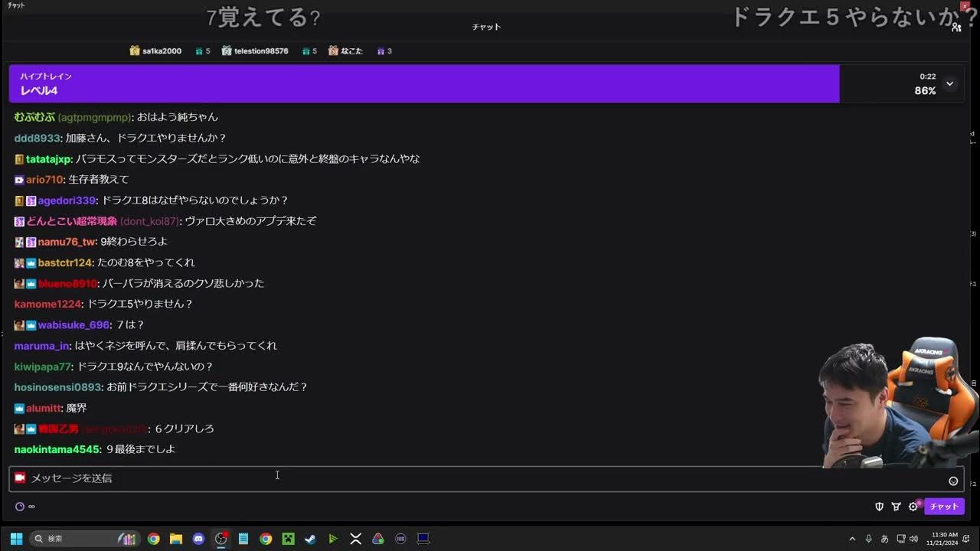Image resolution: width=980 pixels, height=551 pixels.
Task: Click username hosinosensi0893 in chat
Action: [57, 387]
